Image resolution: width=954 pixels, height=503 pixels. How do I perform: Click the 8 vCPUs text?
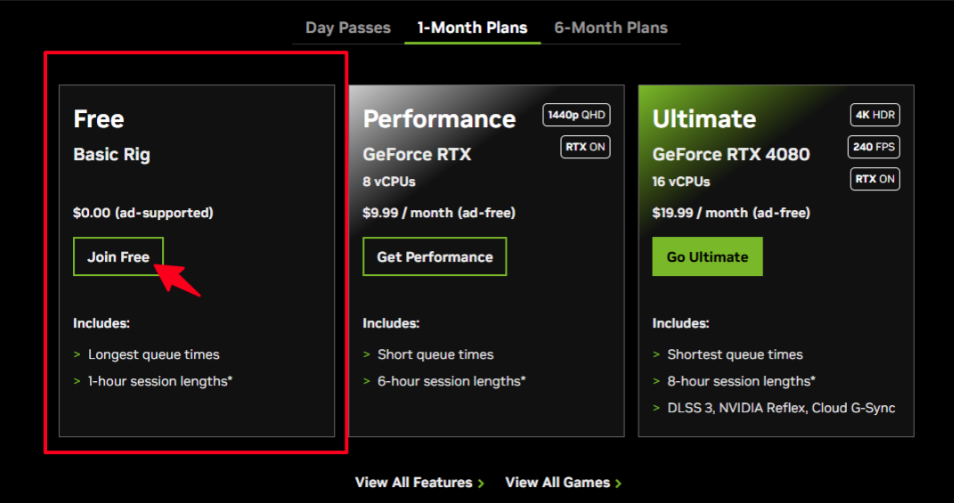tap(389, 181)
